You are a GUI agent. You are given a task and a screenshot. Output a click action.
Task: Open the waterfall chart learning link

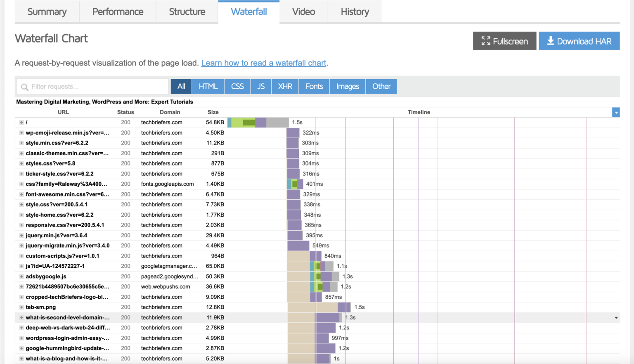tap(264, 63)
